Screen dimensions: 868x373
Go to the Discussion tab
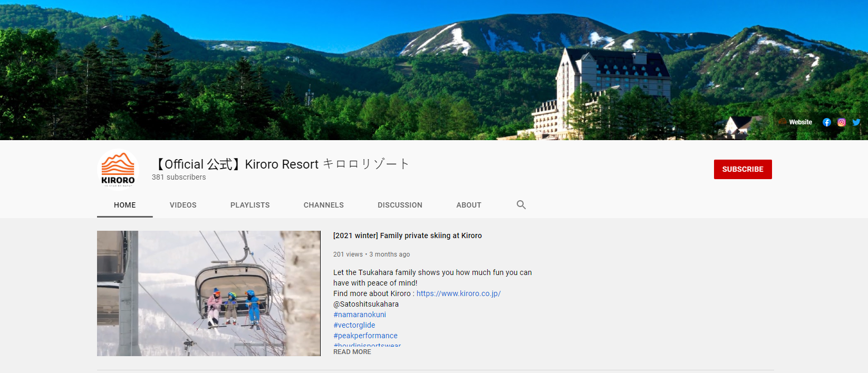pyautogui.click(x=400, y=205)
